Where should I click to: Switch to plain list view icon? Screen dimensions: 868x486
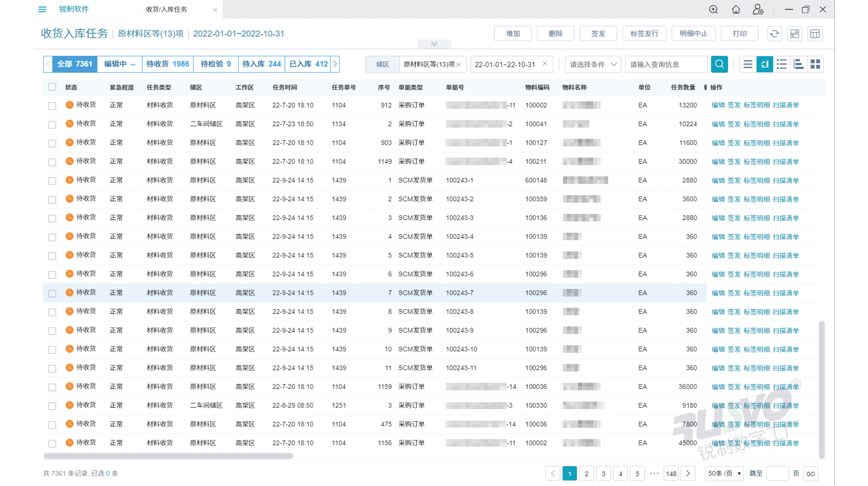(x=748, y=64)
